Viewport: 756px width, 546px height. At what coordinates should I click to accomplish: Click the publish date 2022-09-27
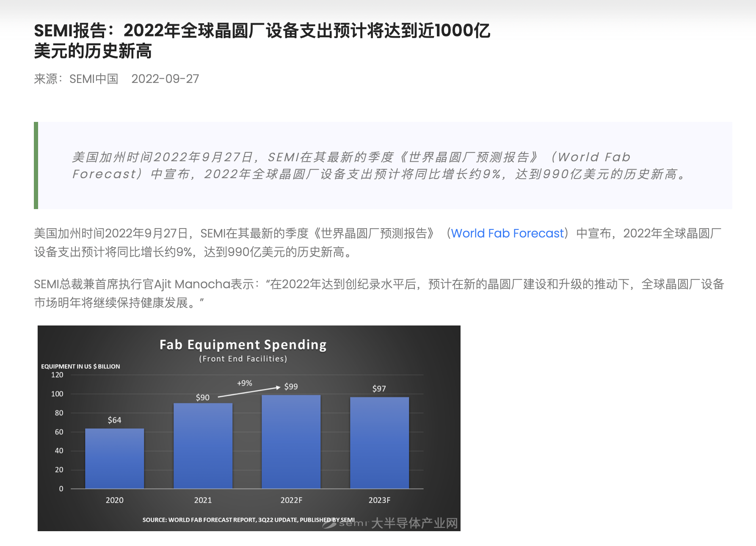165,79
